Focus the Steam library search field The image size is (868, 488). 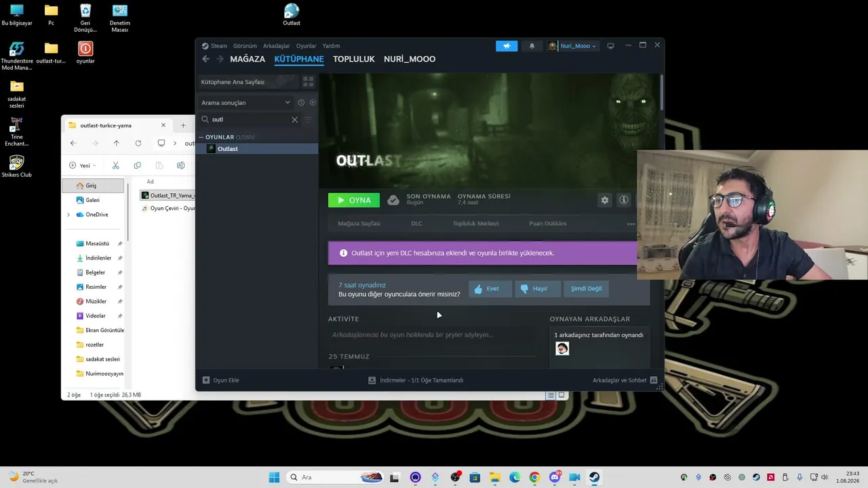[250, 119]
